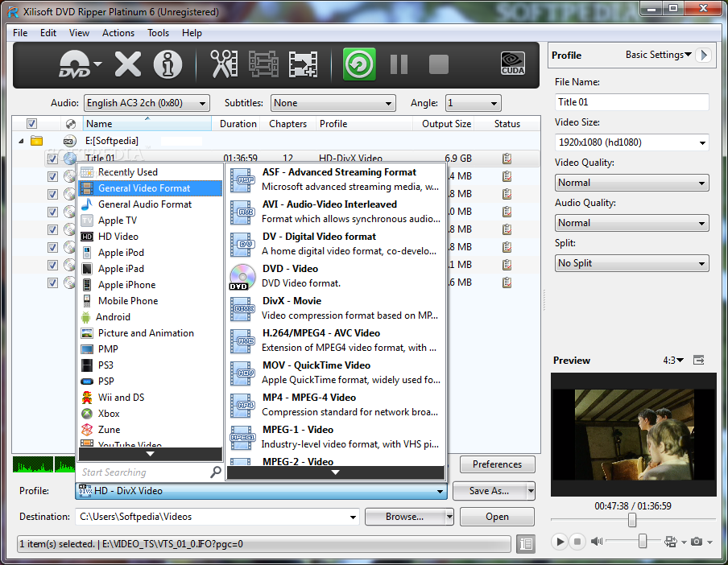
Task: Click the preview volume slider handle
Action: pyautogui.click(x=642, y=541)
